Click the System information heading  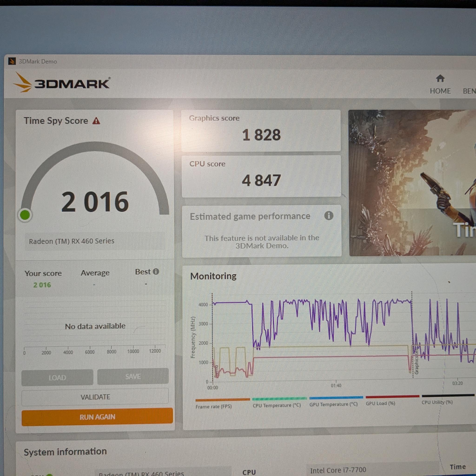click(65, 452)
